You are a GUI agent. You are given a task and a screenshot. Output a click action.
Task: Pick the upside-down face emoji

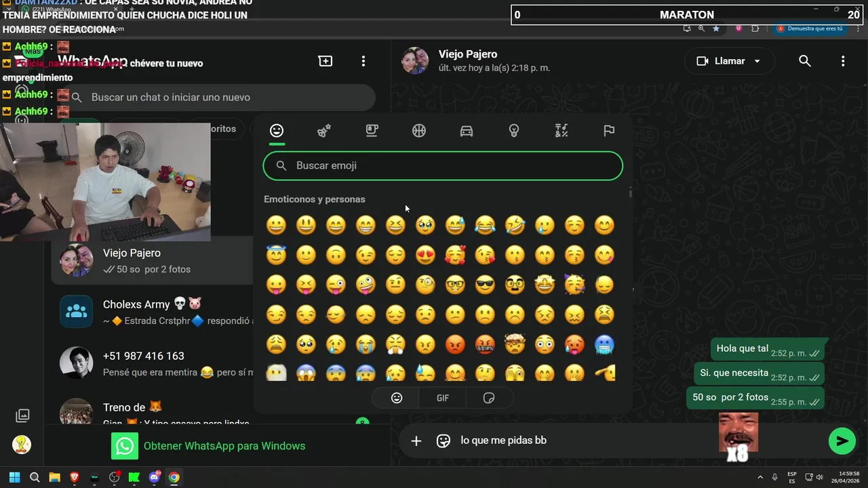336,255
